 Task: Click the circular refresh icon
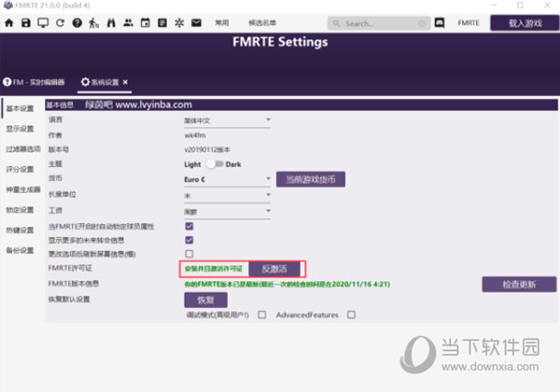coord(60,23)
